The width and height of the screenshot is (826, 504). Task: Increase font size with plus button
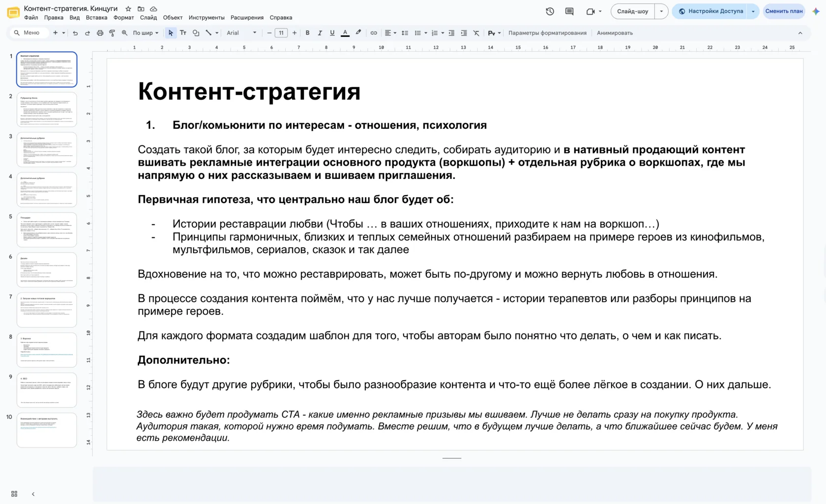point(295,33)
